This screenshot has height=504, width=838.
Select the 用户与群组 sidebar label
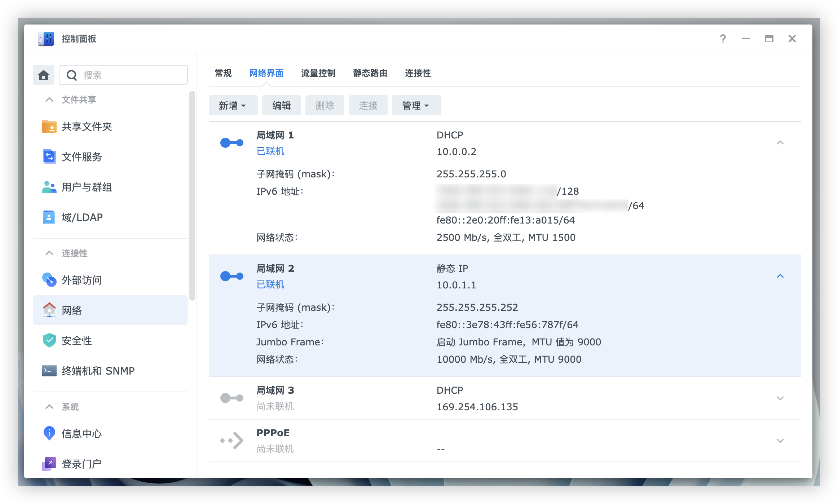87,187
